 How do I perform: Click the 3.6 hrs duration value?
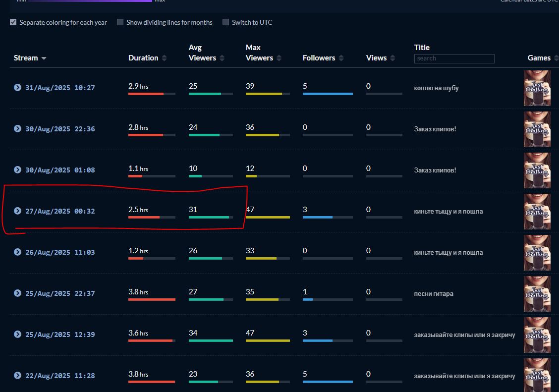pyautogui.click(x=138, y=333)
